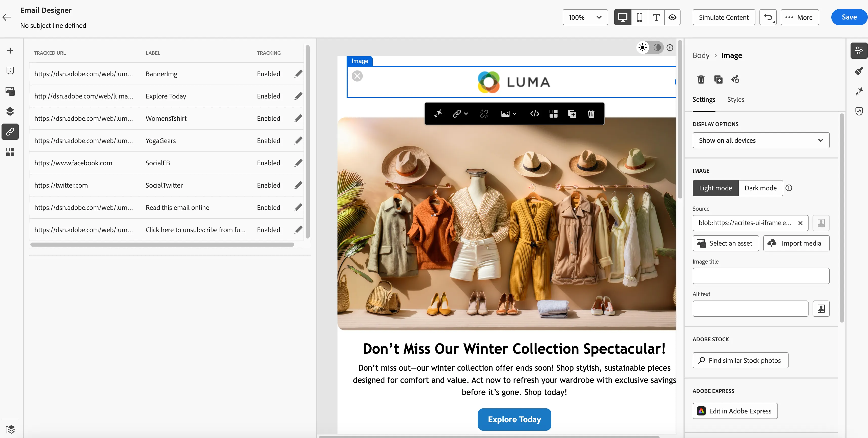
Task: Remove the LUMA image with the X circle
Action: tap(357, 76)
